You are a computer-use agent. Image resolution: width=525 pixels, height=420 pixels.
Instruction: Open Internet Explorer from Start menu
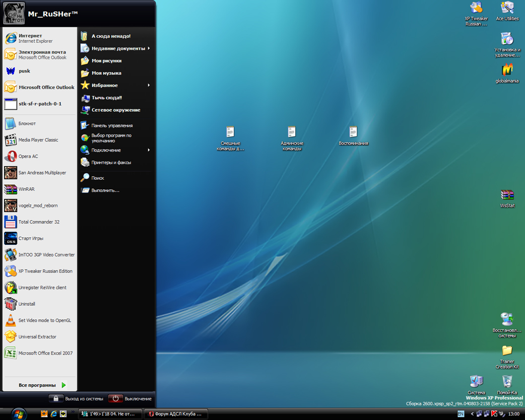(39, 38)
